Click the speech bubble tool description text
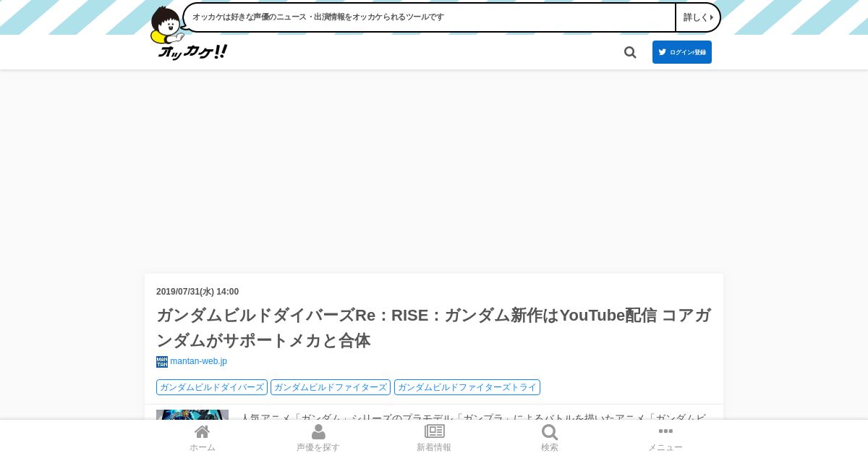This screenshot has height=456, width=868. coord(318,17)
